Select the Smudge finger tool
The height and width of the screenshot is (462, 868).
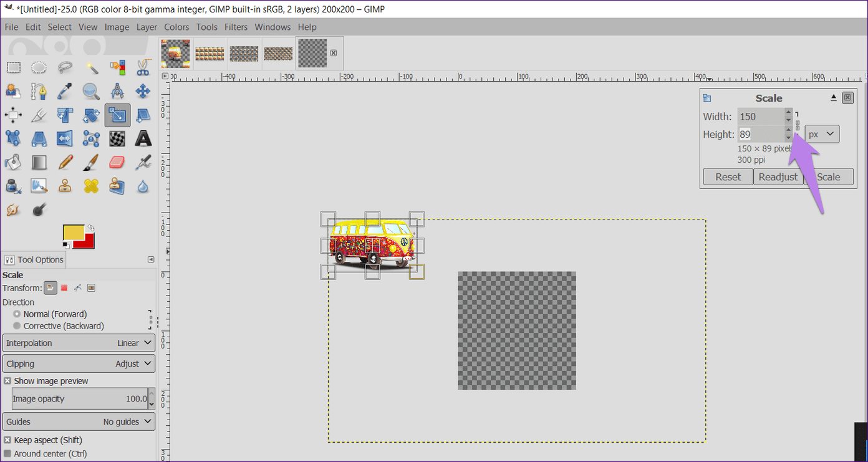click(14, 209)
